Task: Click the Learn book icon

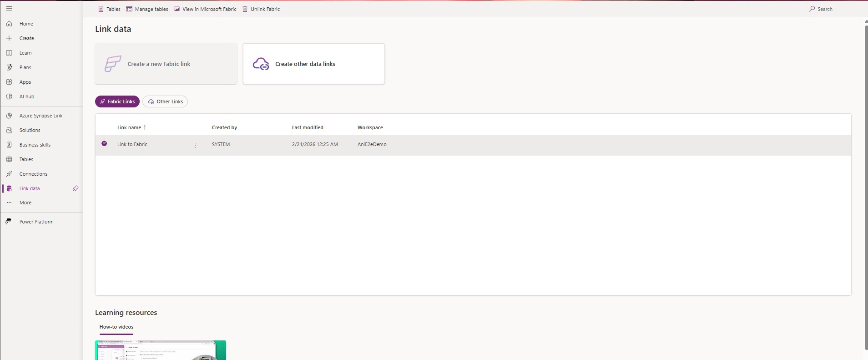Action: tap(9, 53)
